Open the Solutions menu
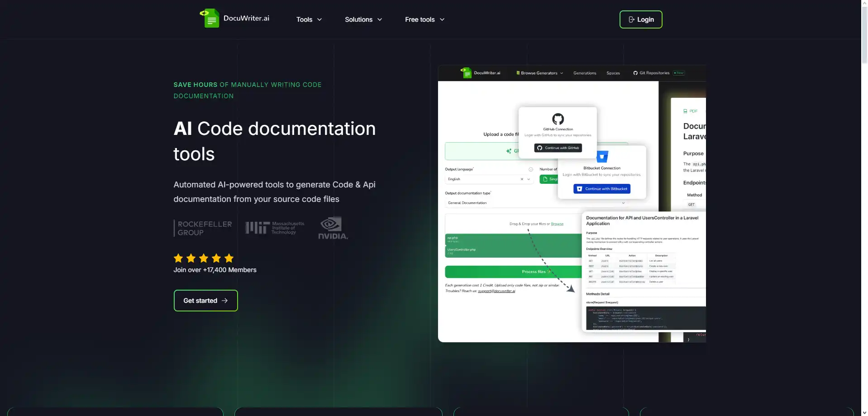The image size is (868, 416). (x=363, y=19)
